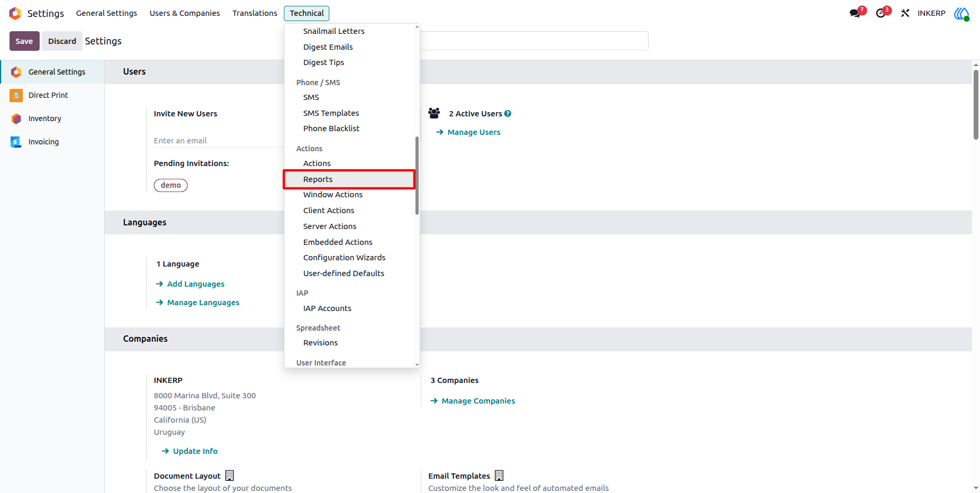Follow the Manage Companies link
This screenshot has width=980, height=493.
473,401
